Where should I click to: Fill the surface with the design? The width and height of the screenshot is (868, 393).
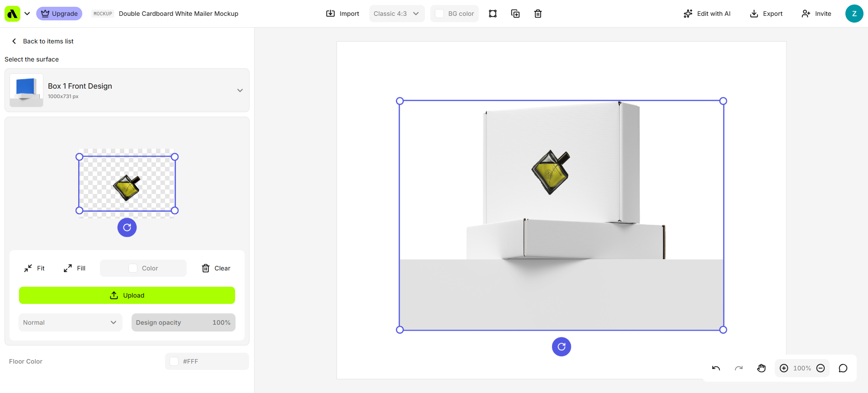click(x=75, y=268)
